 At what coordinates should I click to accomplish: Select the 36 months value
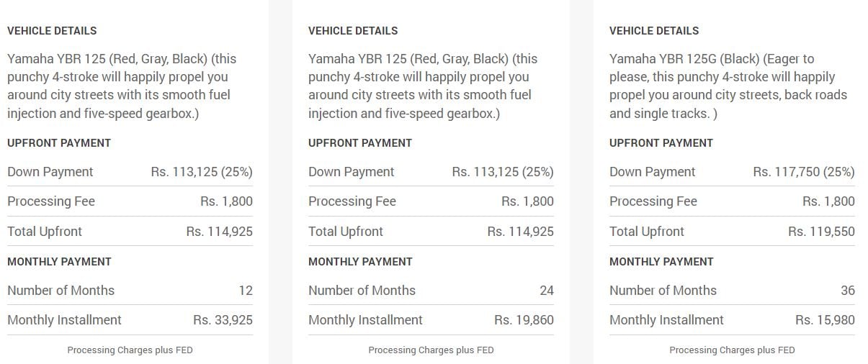(x=848, y=291)
